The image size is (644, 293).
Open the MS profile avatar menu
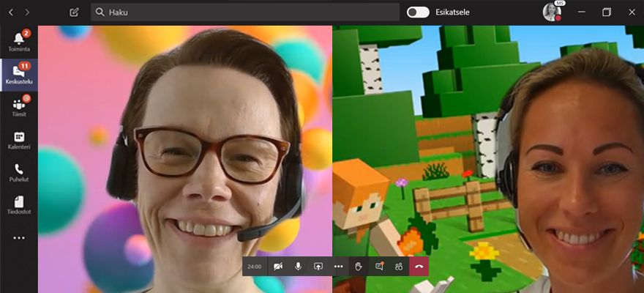point(553,12)
